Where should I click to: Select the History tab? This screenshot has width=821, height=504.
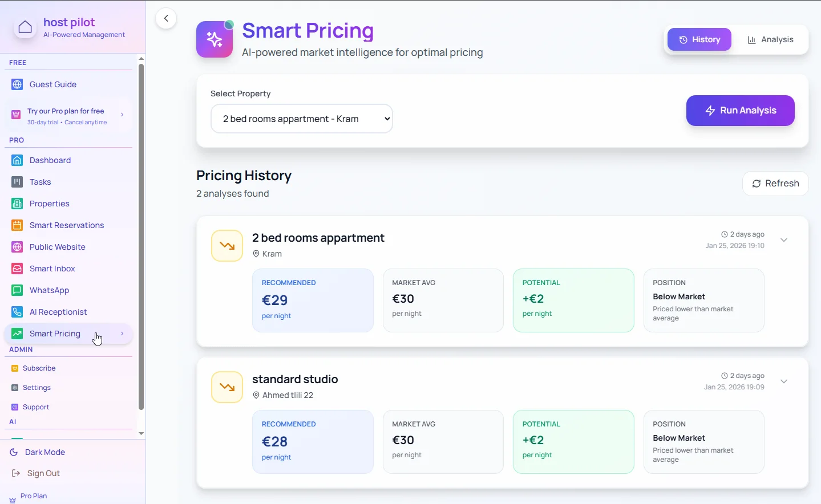click(x=699, y=39)
